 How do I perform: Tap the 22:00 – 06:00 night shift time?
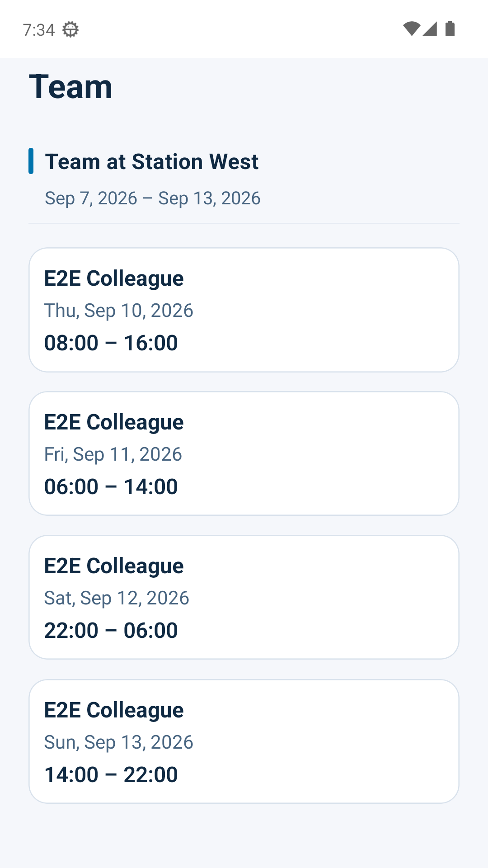111,630
